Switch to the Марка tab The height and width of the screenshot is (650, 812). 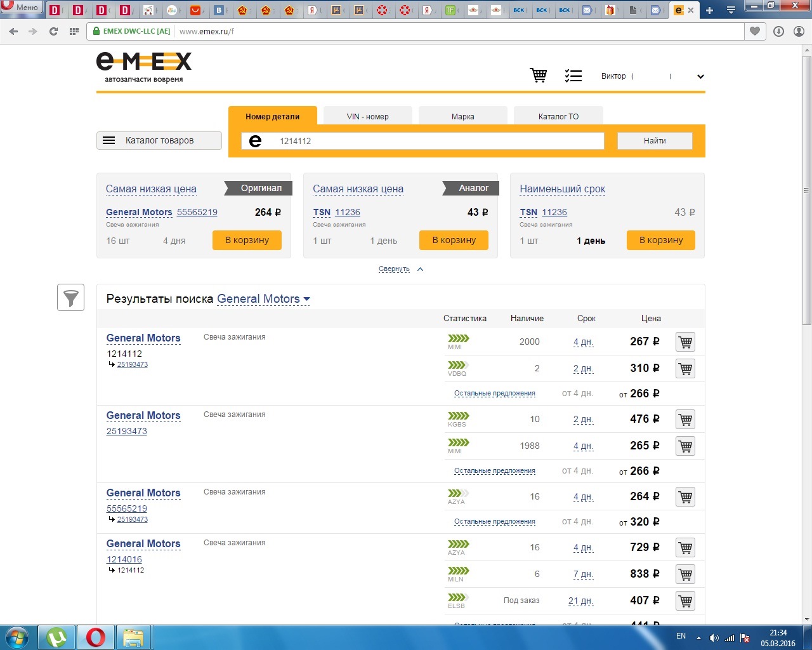coord(463,116)
